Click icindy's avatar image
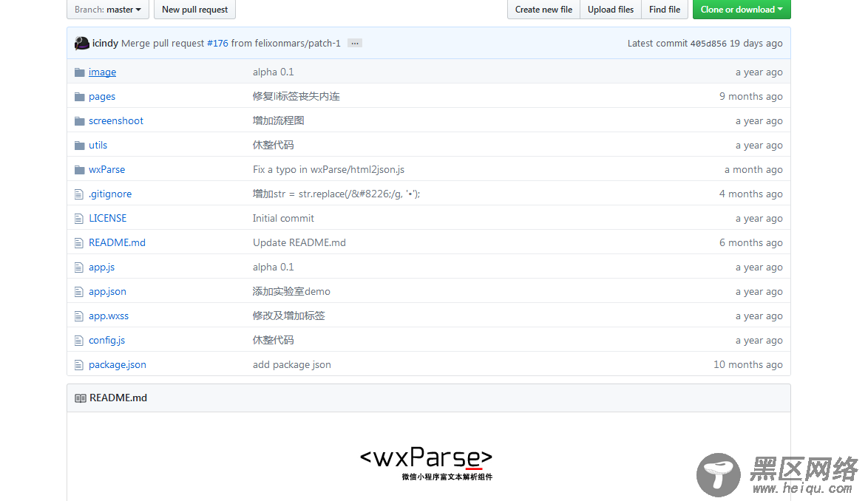Viewport: 868px width, 501px height. point(82,43)
